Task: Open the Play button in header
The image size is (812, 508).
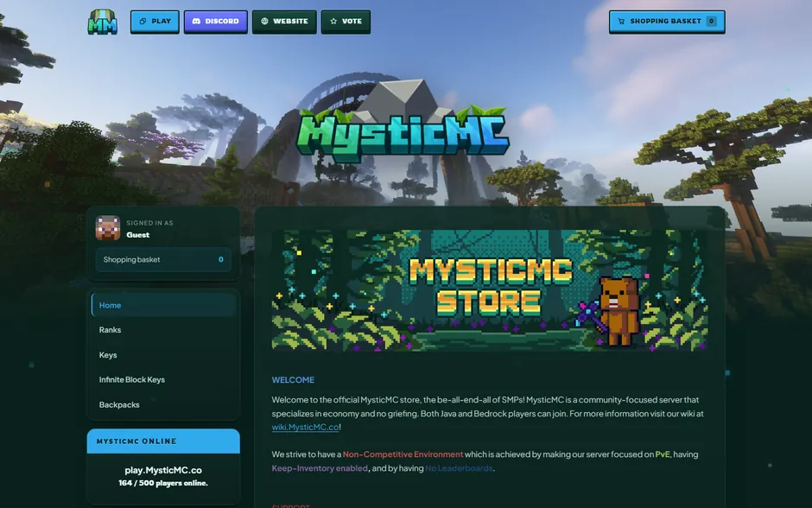Action: pyautogui.click(x=155, y=22)
